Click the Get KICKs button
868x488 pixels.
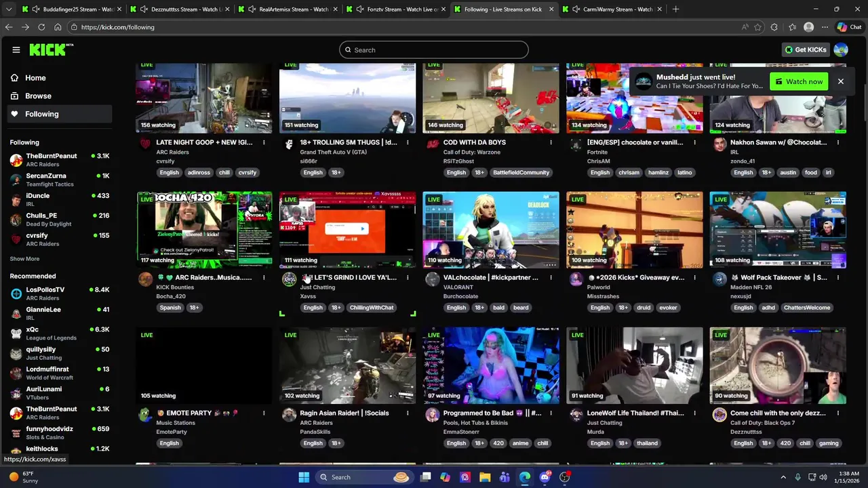point(806,49)
